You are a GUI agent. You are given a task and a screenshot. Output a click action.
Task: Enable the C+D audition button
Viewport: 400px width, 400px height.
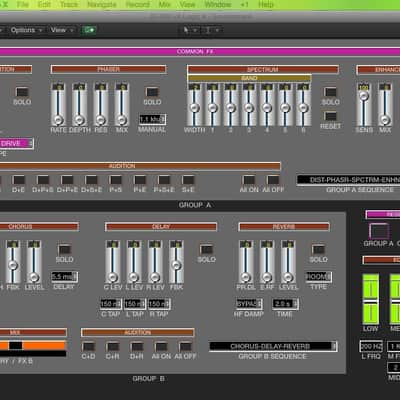[88, 347]
